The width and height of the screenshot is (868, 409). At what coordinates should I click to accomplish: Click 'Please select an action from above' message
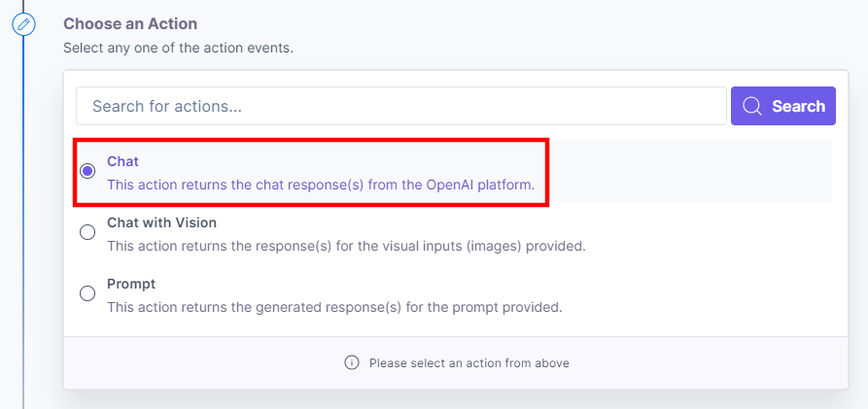coord(469,363)
